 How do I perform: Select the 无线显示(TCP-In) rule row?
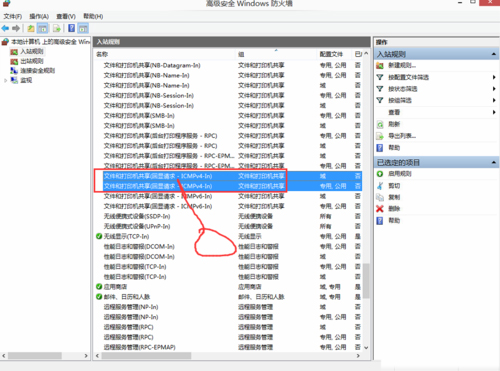pos(228,236)
